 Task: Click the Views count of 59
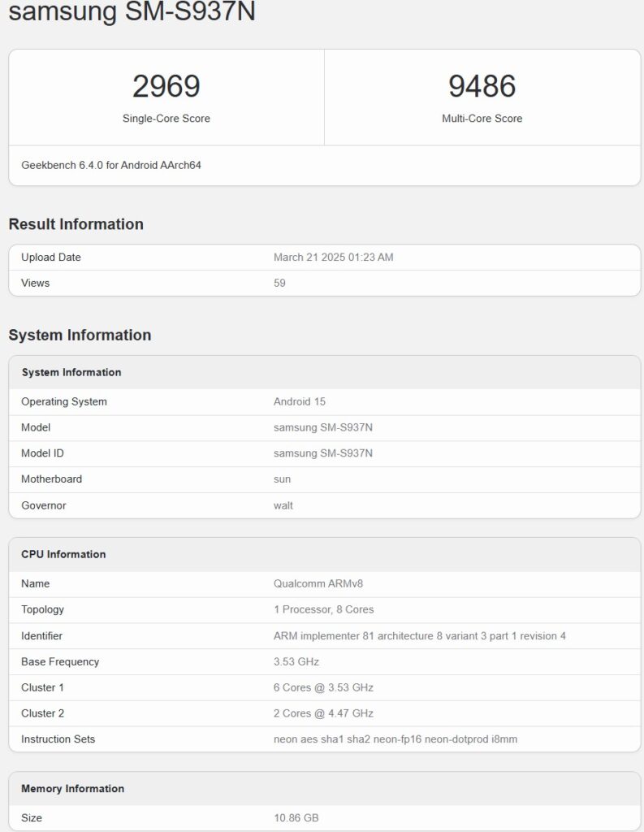[x=279, y=284]
